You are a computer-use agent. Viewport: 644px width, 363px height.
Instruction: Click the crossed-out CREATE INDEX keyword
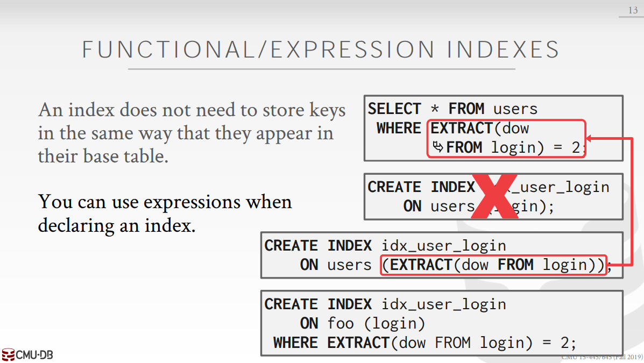pos(421,187)
